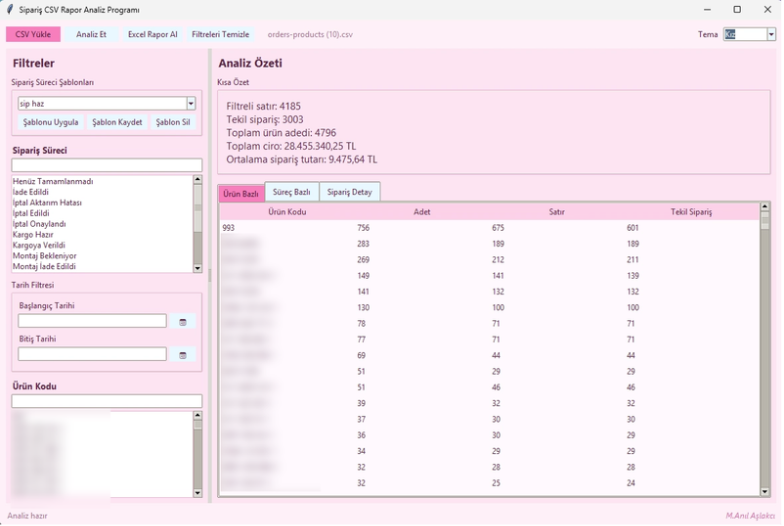The image size is (784, 526).
Task: Click Toplam ciro summary line
Action: (291, 146)
